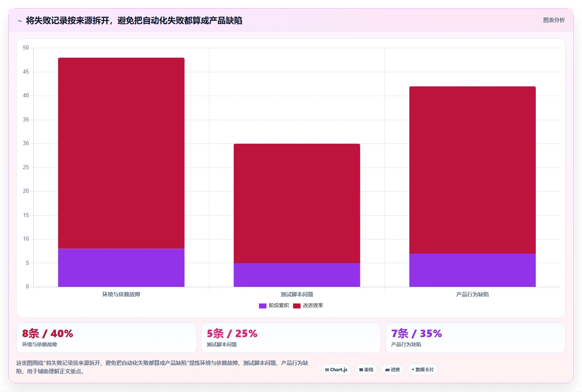Screen dimensions: 582x392
Task: Click the 产品行为缺陷 x-axis label
Action: 472,294
